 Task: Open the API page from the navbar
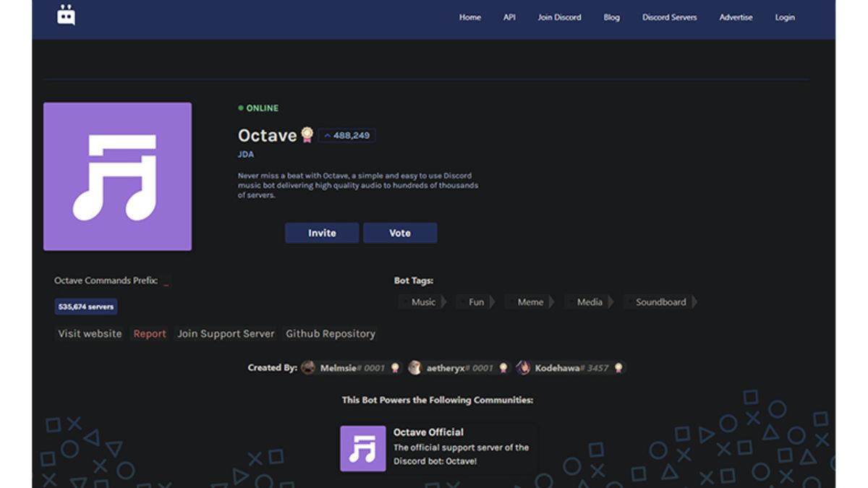tap(509, 17)
